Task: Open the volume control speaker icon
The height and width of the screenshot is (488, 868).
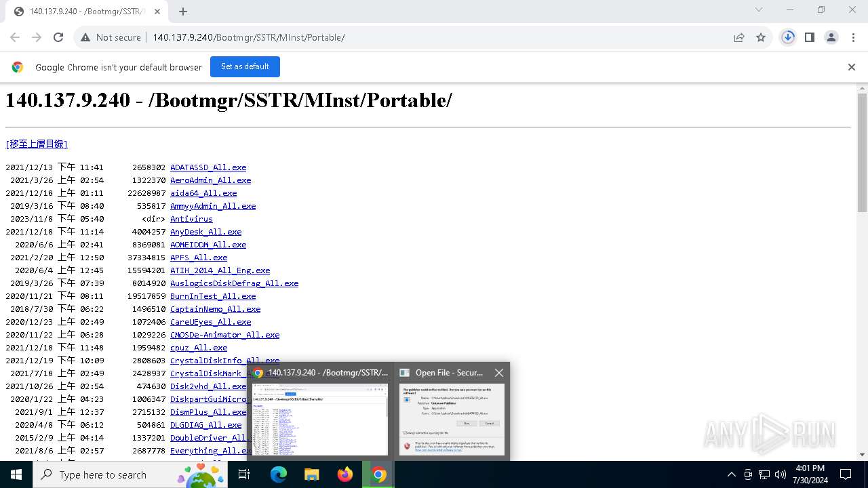Action: pos(781,474)
